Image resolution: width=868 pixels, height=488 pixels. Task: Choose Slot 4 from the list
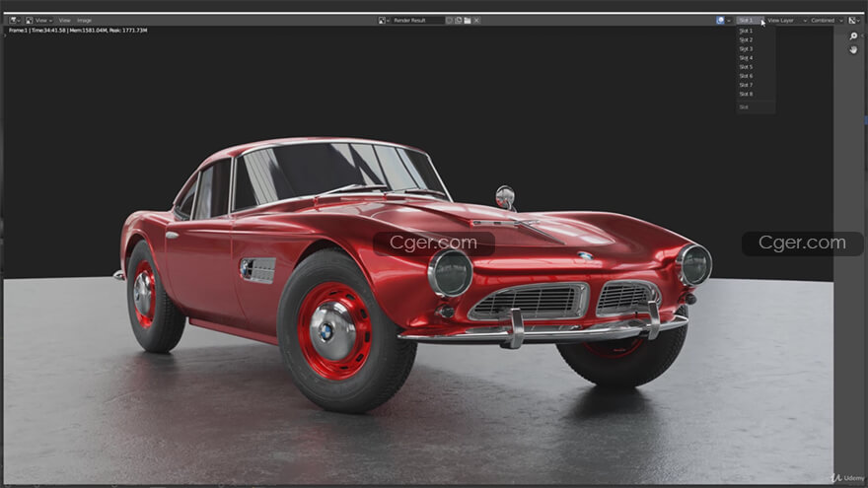coord(756,57)
